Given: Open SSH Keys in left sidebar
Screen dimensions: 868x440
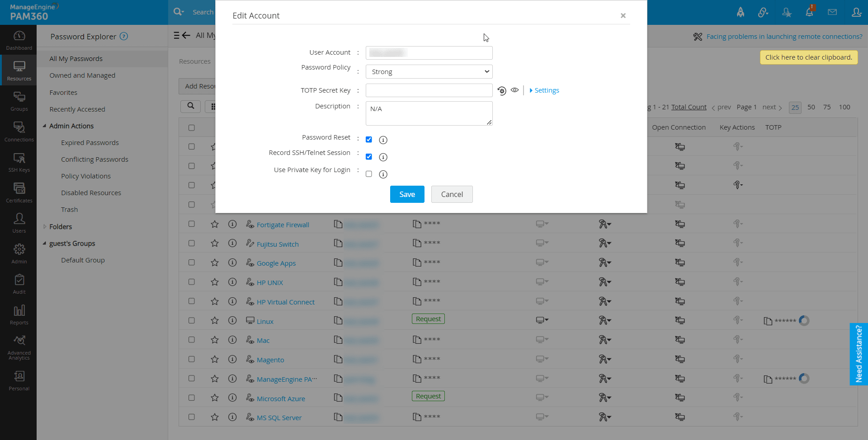Looking at the screenshot, I should [19, 162].
